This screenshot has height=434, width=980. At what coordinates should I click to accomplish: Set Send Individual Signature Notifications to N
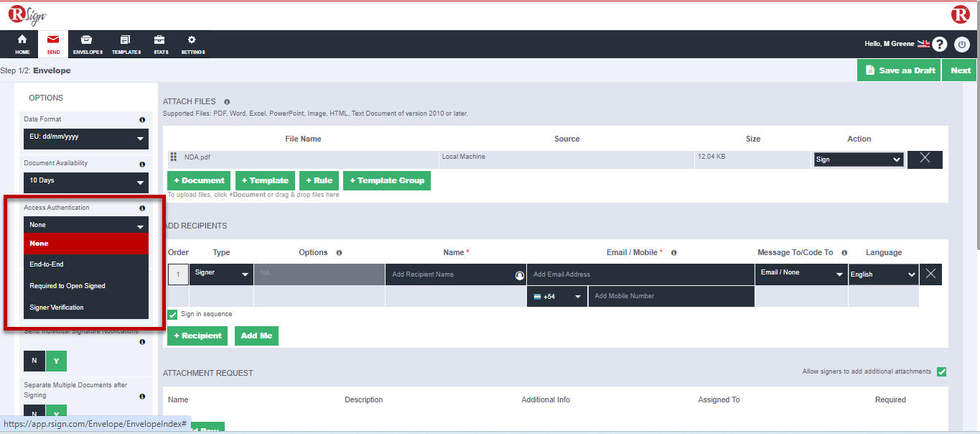(x=34, y=360)
